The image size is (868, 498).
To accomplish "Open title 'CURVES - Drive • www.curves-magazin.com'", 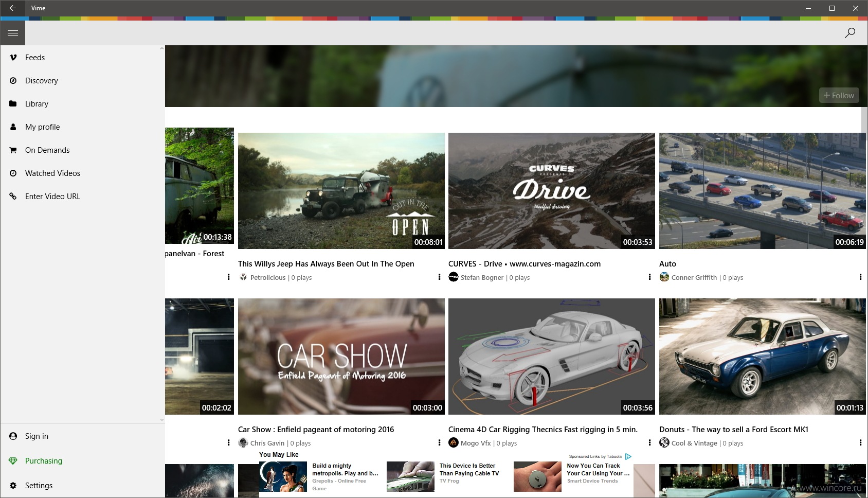I will click(525, 264).
